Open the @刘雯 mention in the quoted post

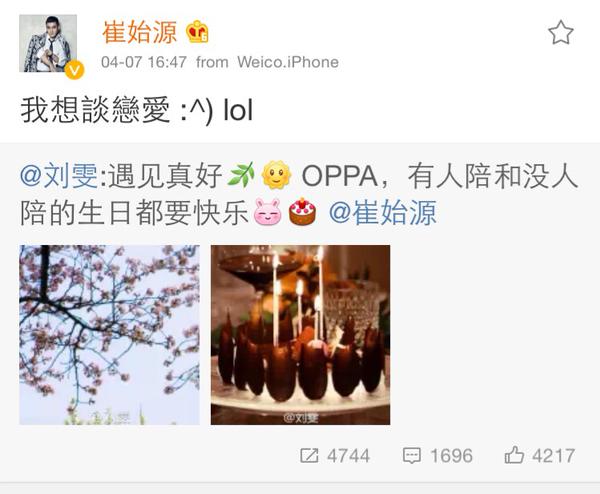coord(59,176)
